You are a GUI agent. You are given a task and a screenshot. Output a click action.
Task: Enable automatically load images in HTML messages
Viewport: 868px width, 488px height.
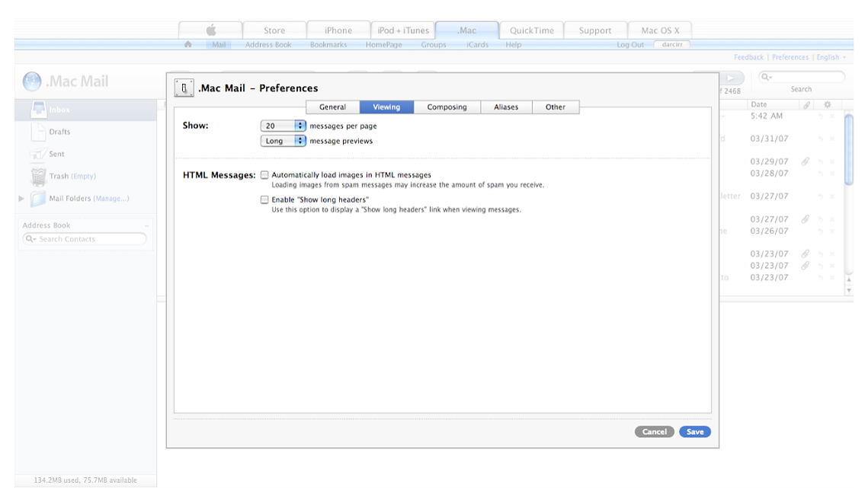(264, 175)
